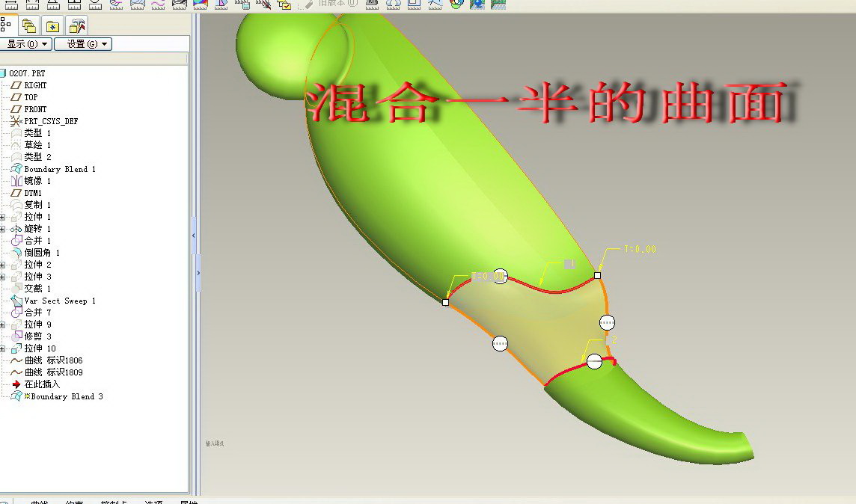Click the 拉伸 1 extrude icon
The width and height of the screenshot is (856, 504).
(x=16, y=217)
